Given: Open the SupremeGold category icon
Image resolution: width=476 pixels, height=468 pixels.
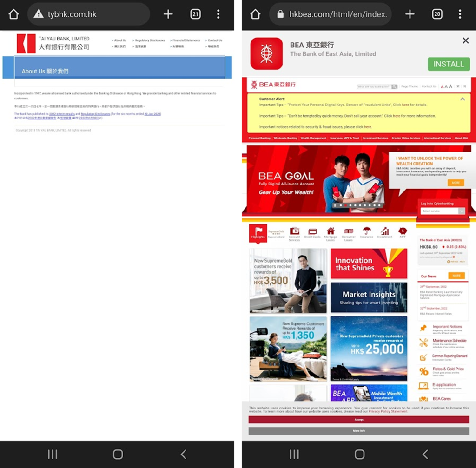Looking at the screenshot, I should (276, 234).
